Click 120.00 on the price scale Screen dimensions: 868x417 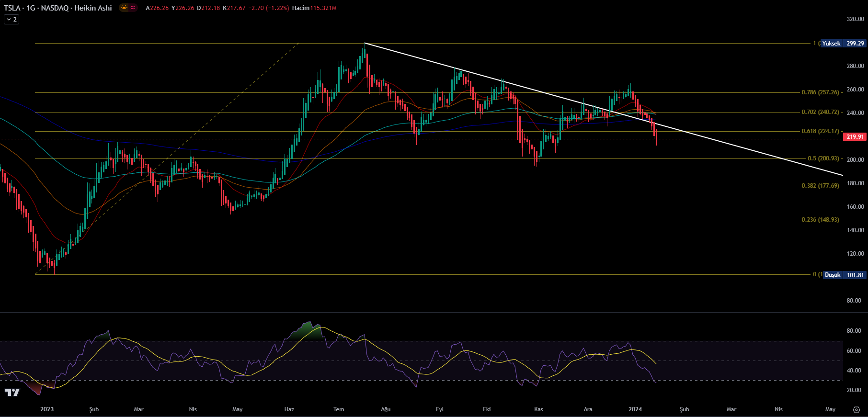(855, 254)
